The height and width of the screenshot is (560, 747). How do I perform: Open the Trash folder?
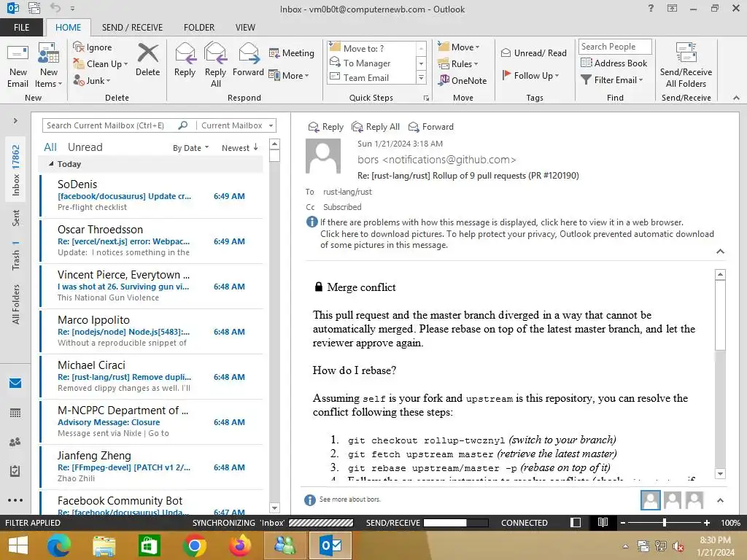(x=16, y=256)
